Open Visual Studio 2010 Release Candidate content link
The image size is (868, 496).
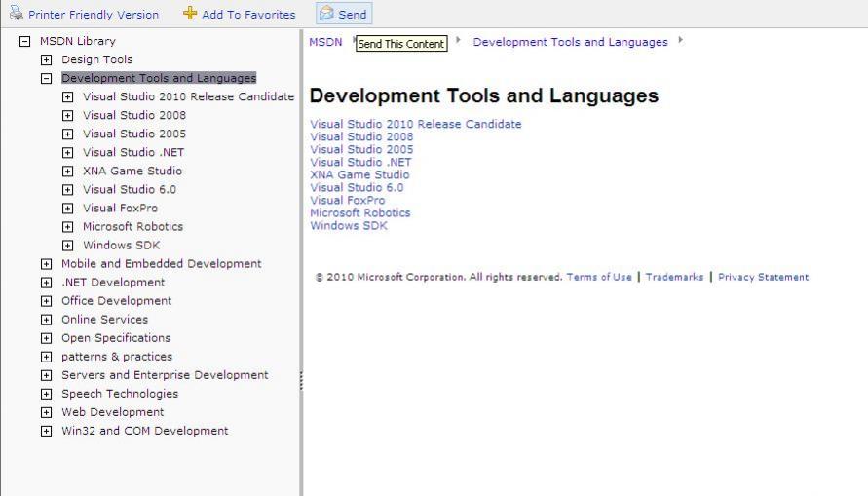point(416,124)
